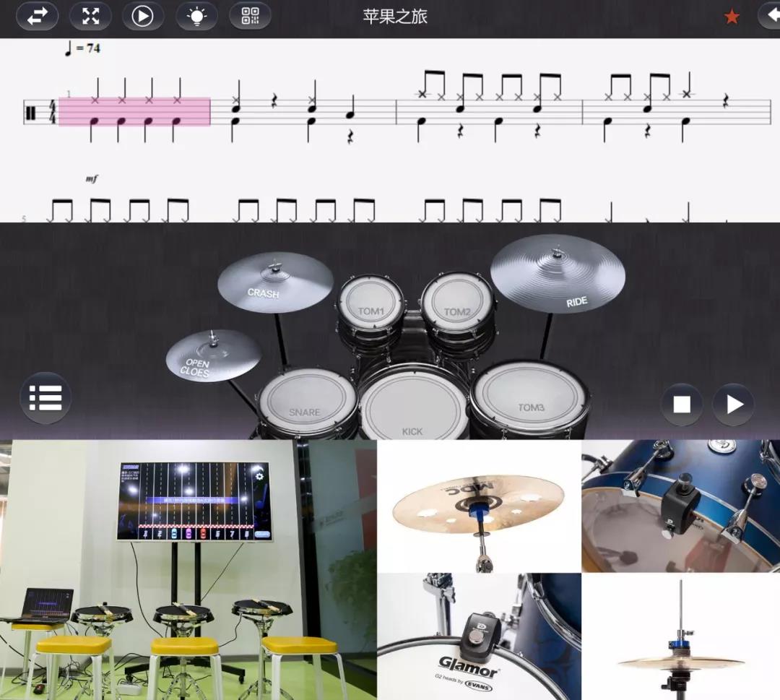The width and height of the screenshot is (780, 700).
Task: Play the song with the round play button
Action: pos(733,404)
